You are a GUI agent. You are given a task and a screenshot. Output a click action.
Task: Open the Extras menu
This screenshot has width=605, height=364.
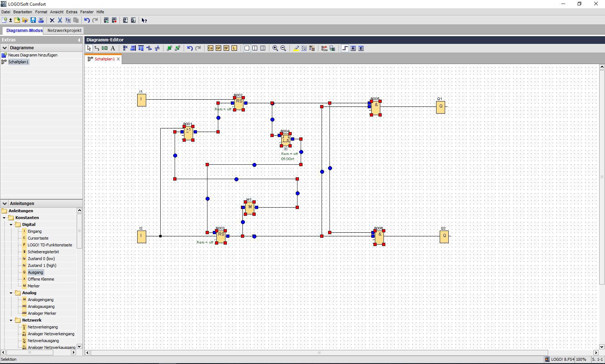pyautogui.click(x=72, y=12)
